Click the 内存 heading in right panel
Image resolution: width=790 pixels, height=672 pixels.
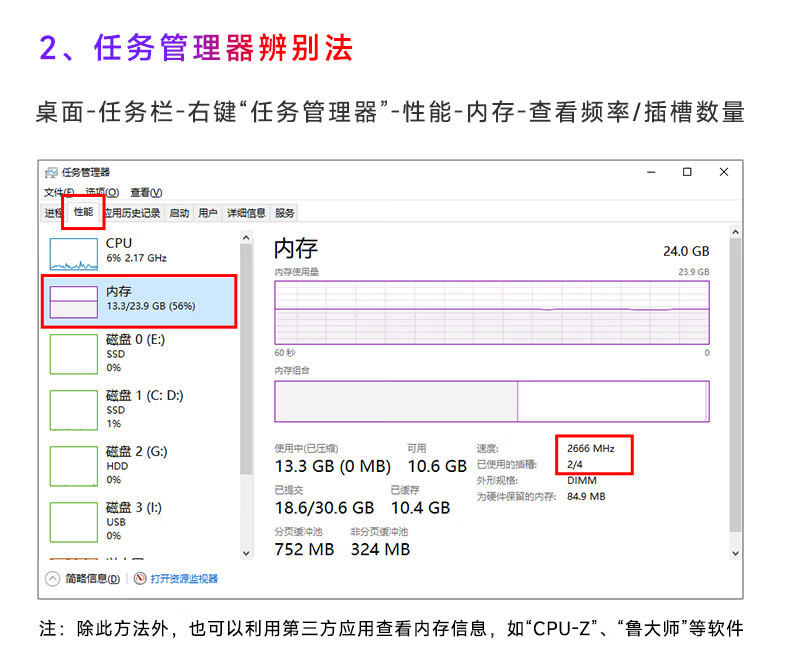coord(296,249)
